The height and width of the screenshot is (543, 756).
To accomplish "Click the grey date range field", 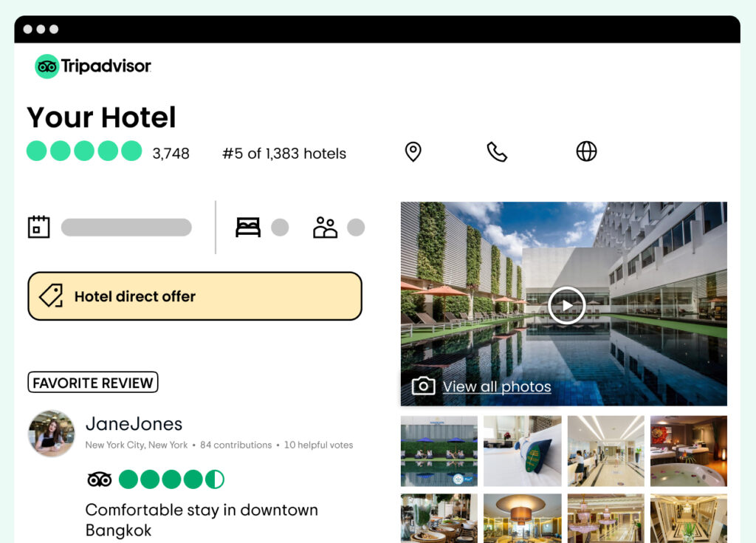I will coord(126,228).
